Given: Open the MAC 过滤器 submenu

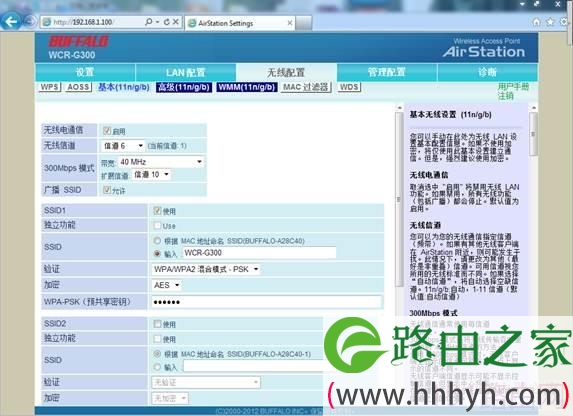Looking at the screenshot, I should 306,87.
